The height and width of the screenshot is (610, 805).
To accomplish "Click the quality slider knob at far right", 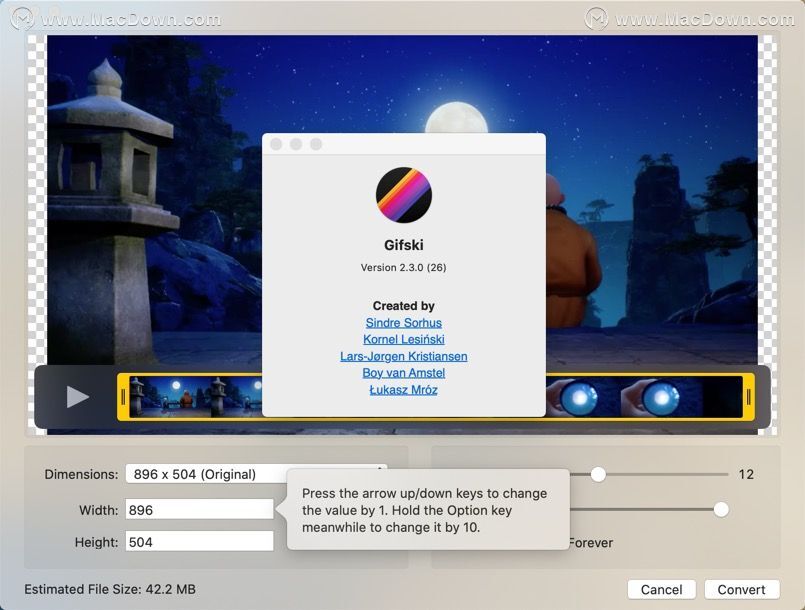I will click(x=721, y=509).
